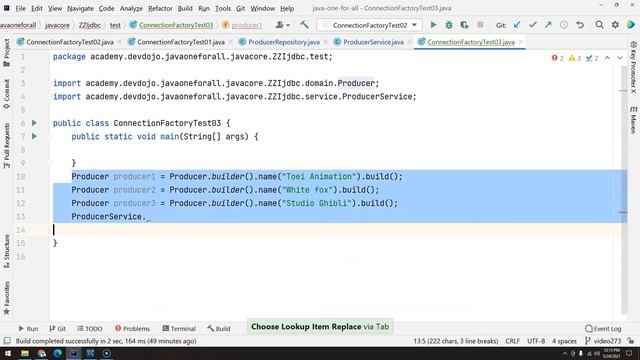
Task: Switch to ConnectionFactoryTest01.java tab
Action: (x=180, y=42)
